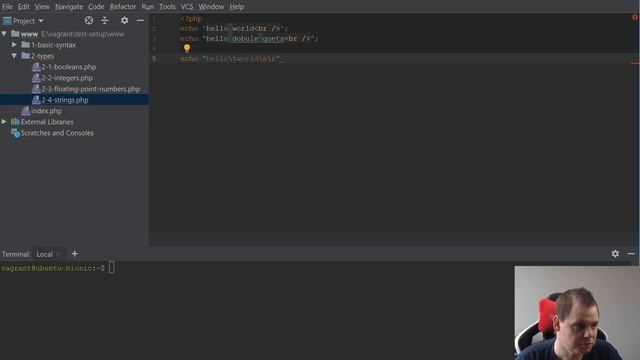Open Project panel settings gear

click(x=124, y=20)
